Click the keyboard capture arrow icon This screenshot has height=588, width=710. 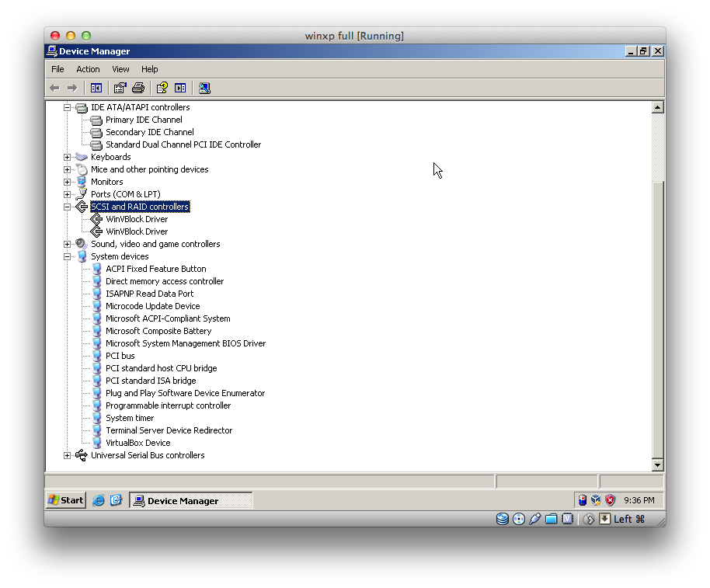click(604, 519)
